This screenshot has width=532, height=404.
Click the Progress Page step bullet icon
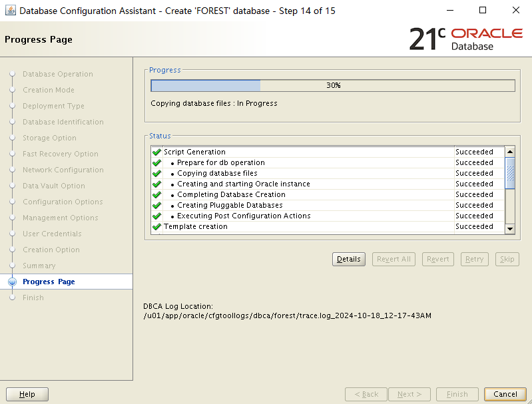pyautogui.click(x=12, y=282)
